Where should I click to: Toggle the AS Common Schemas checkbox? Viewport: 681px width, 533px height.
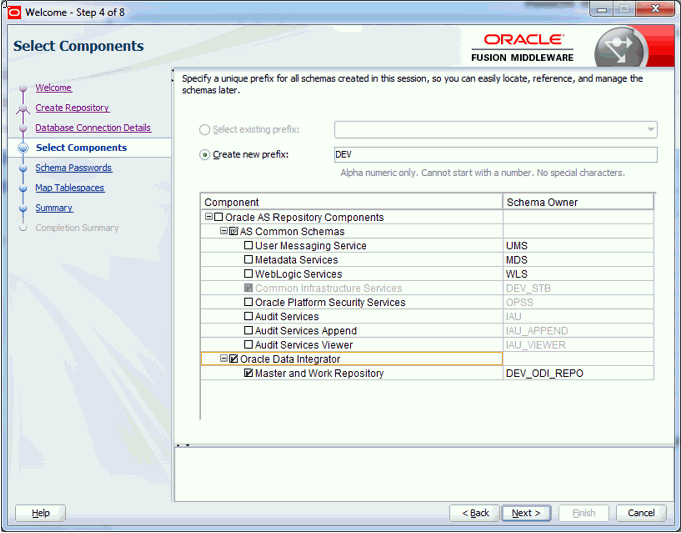(x=234, y=231)
